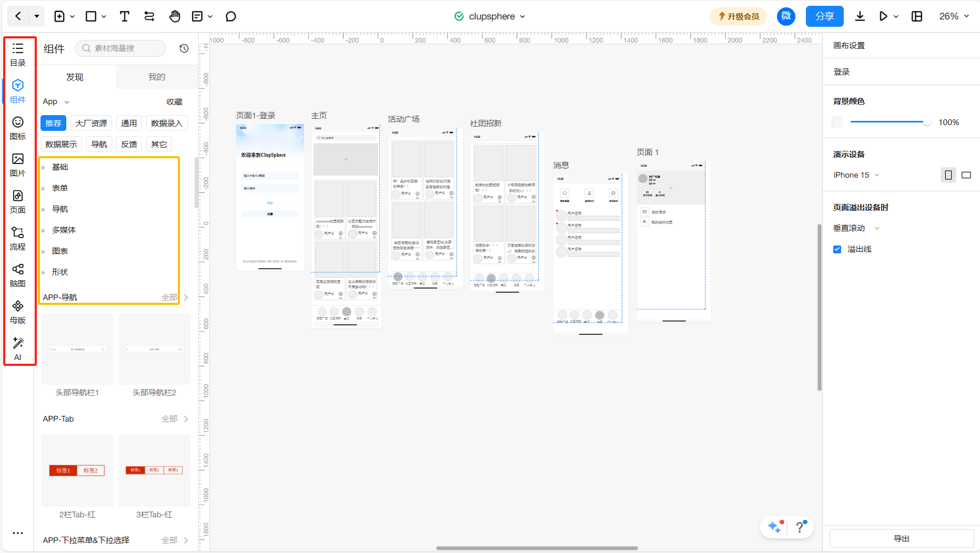Click the 升级会员 upgrade button
980x553 pixels.
click(x=739, y=16)
